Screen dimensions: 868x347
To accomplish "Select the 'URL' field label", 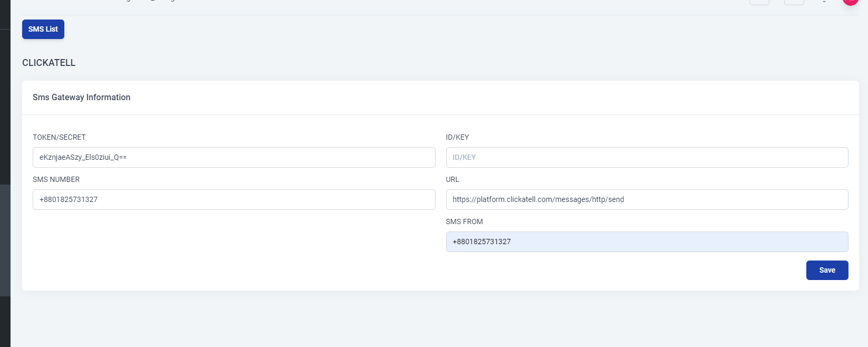I will [452, 179].
